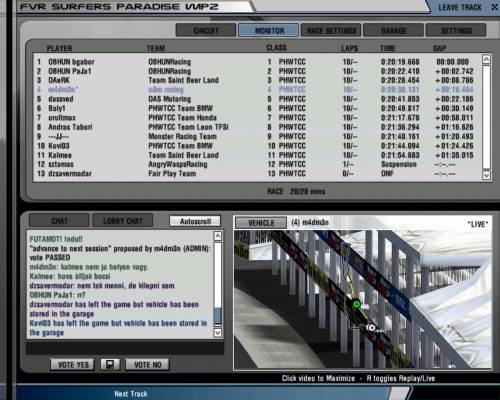
Task: Click live video preview to maximize
Action: [363, 299]
